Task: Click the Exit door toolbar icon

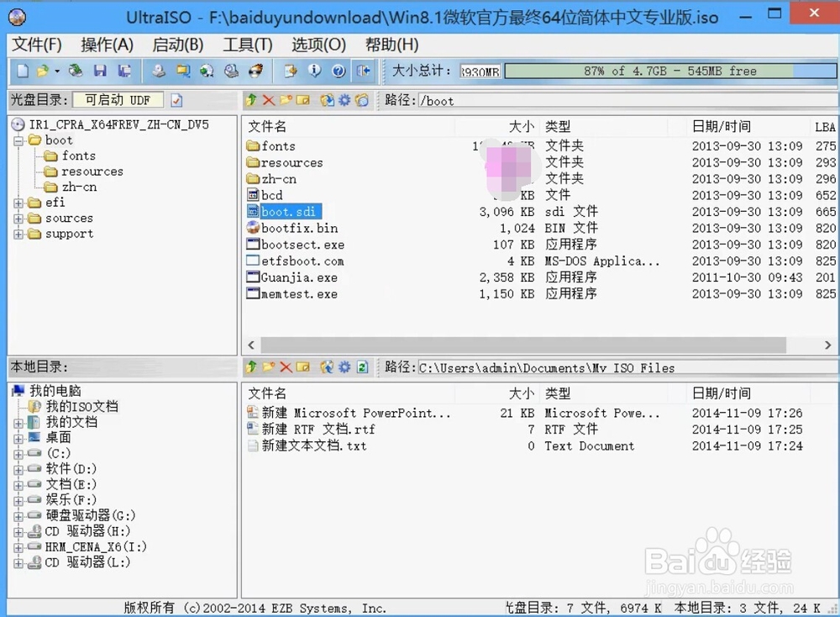Action: tap(363, 71)
